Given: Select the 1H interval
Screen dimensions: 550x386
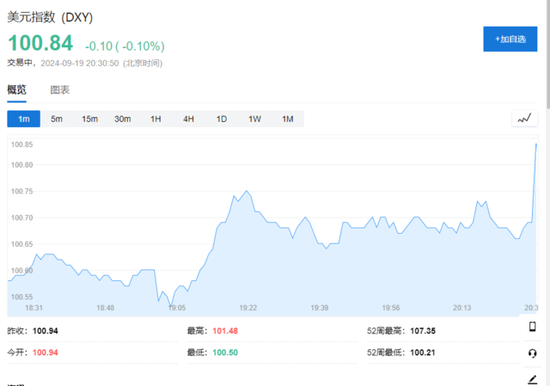Looking at the screenshot, I should click(x=156, y=119).
